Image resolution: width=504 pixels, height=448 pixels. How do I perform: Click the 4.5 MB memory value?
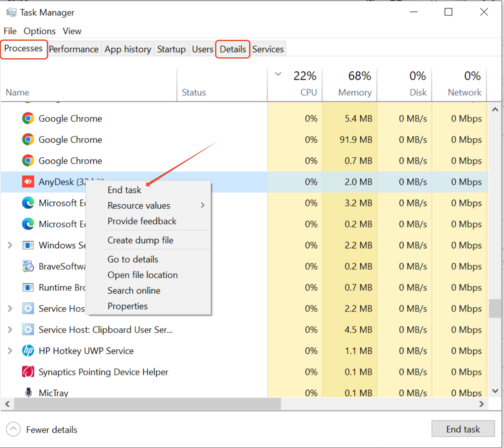point(358,330)
